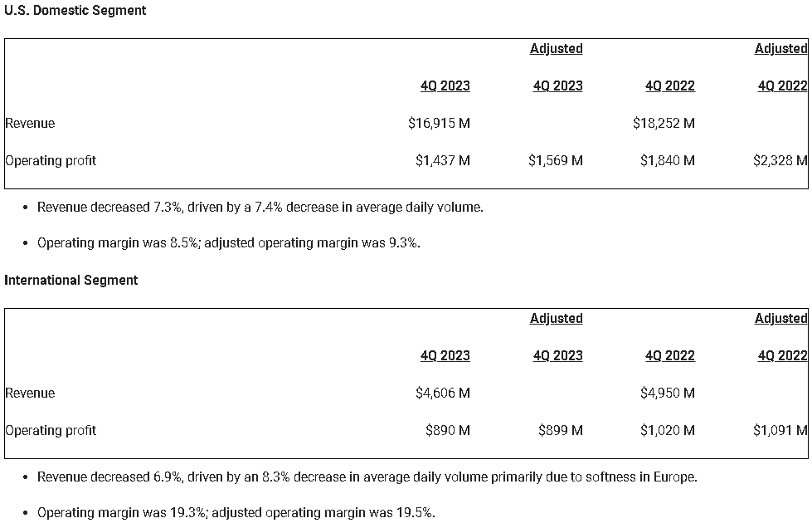
Task: Click the $4,606 M International revenue value
Action: [442, 394]
